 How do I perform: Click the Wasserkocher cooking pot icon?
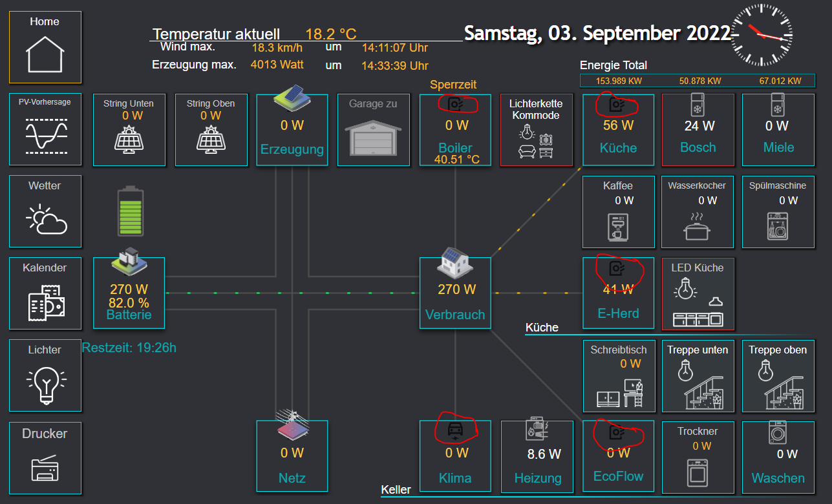[x=698, y=226]
